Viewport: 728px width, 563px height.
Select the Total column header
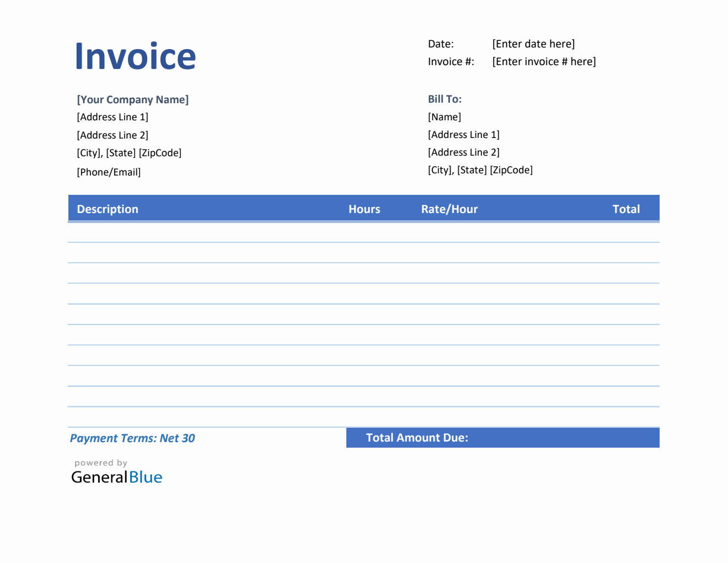pos(626,209)
